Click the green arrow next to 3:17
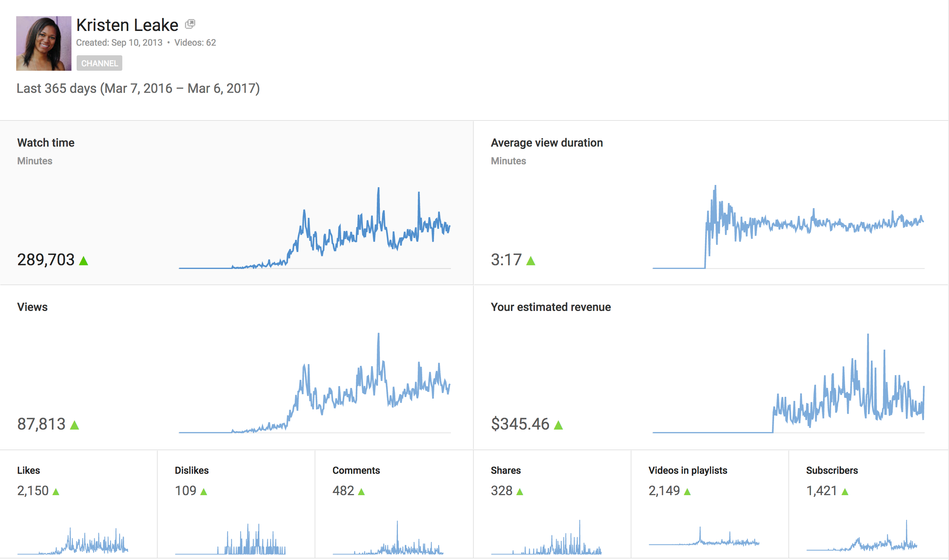 [531, 260]
